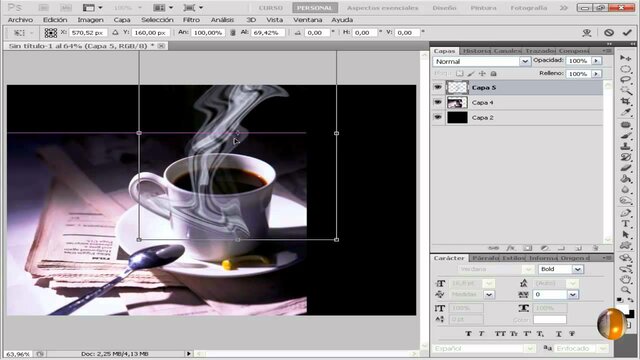Open the Ventana menu

tap(307, 20)
